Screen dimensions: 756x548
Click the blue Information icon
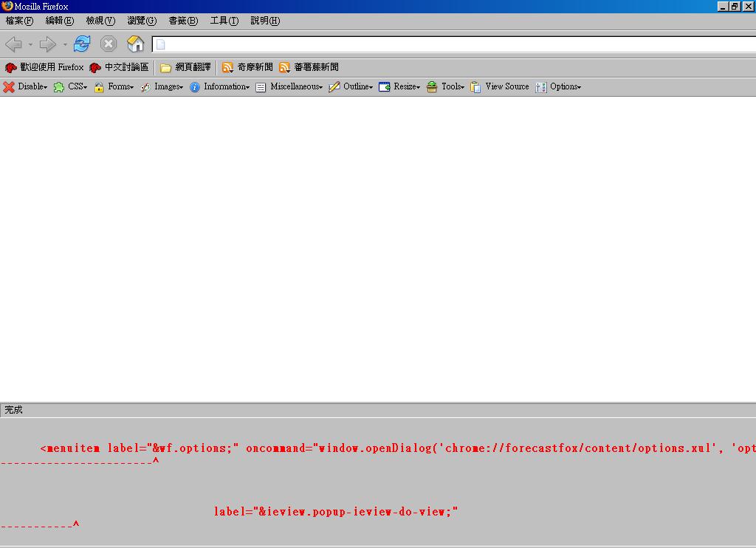tap(195, 87)
